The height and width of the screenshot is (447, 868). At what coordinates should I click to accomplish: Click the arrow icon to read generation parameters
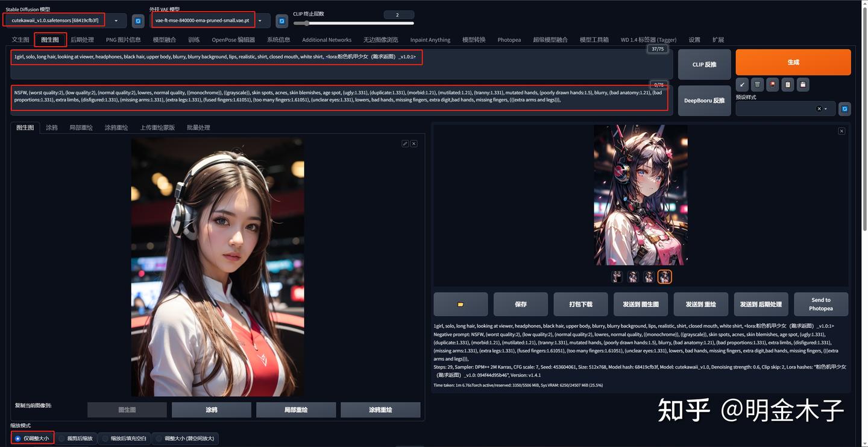(742, 84)
